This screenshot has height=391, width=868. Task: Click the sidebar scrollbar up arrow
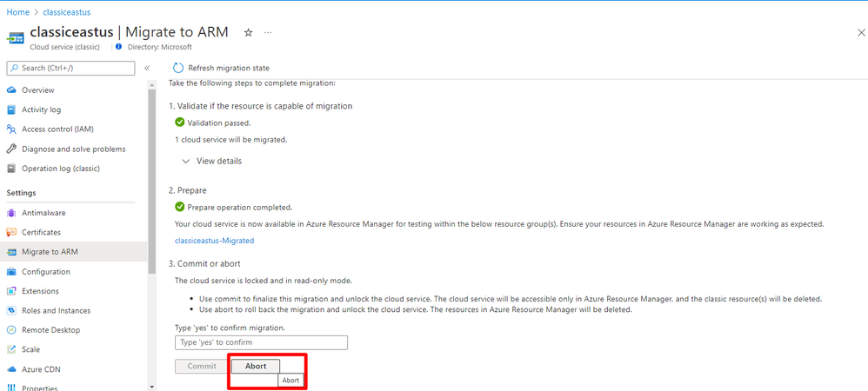click(x=152, y=84)
